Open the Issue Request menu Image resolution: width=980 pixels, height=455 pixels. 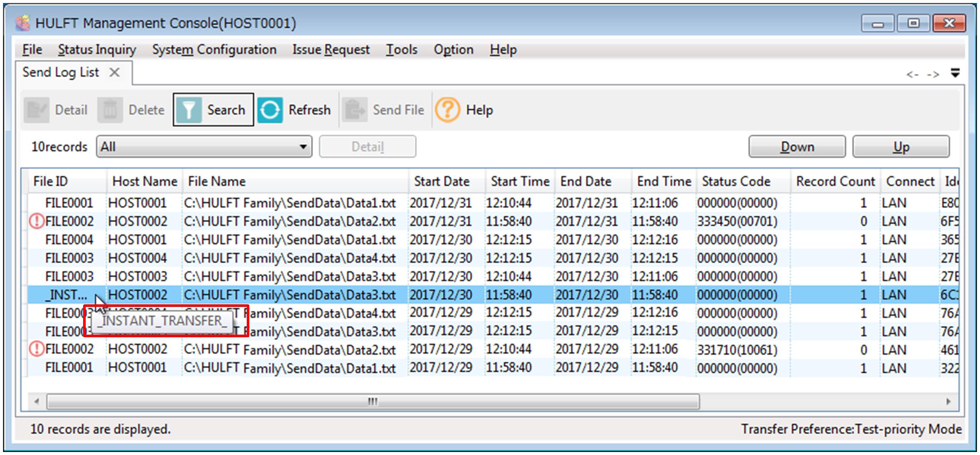pos(331,50)
